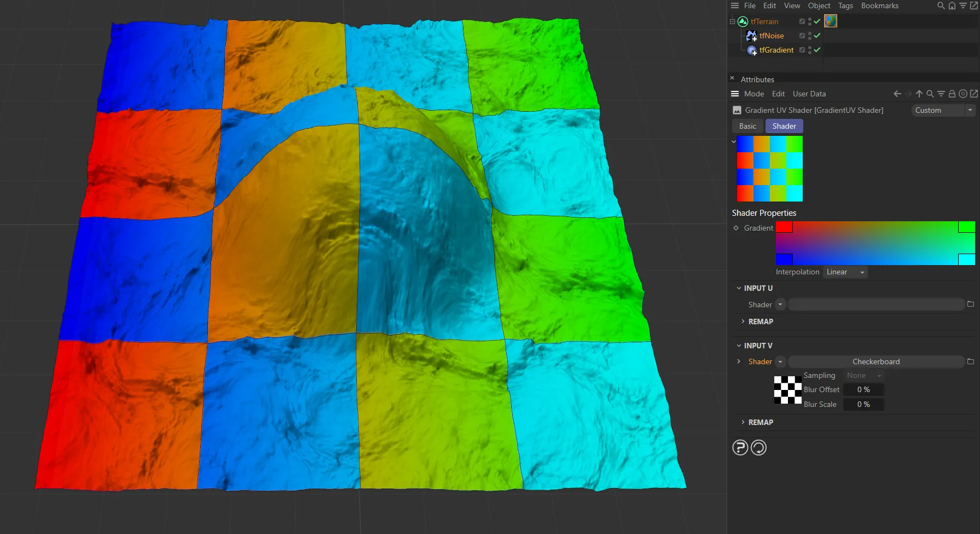Toggle visibility dots for tfTerrain
Screen dimensions: 980x534
pos(810,21)
